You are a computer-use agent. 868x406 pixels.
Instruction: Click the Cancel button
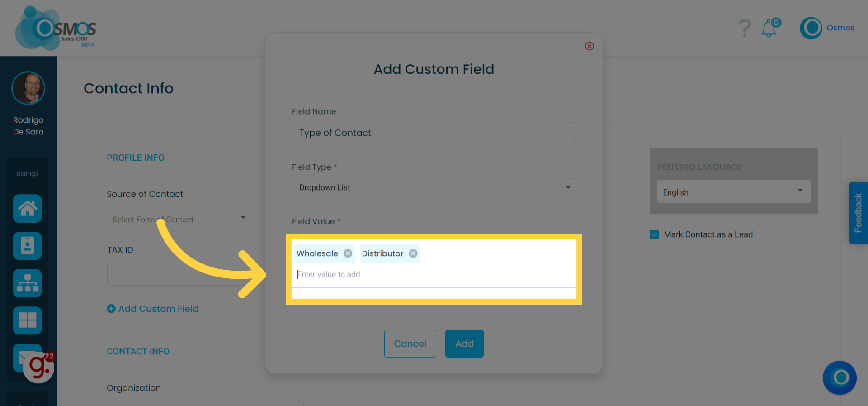click(410, 344)
